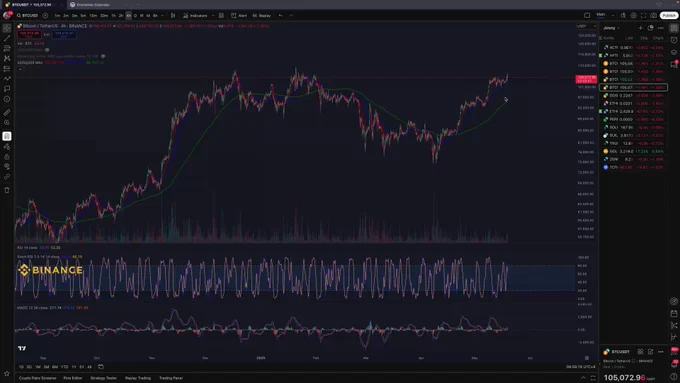Expand more timeframe intervals chevron

pos(162,16)
